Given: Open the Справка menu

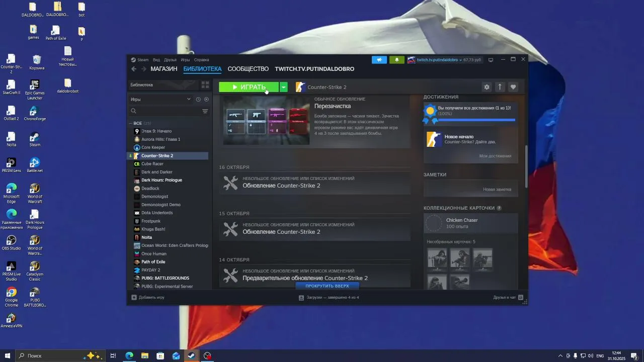Looking at the screenshot, I should [x=201, y=60].
